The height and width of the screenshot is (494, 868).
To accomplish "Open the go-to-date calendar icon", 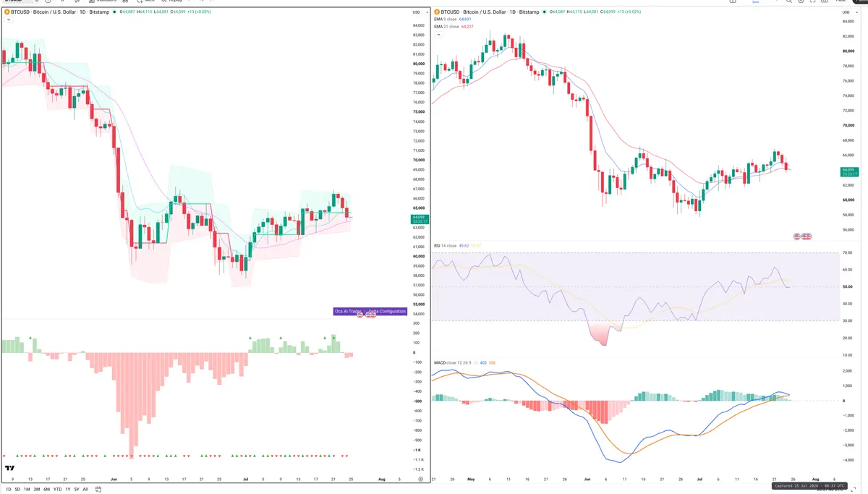I will click(98, 490).
